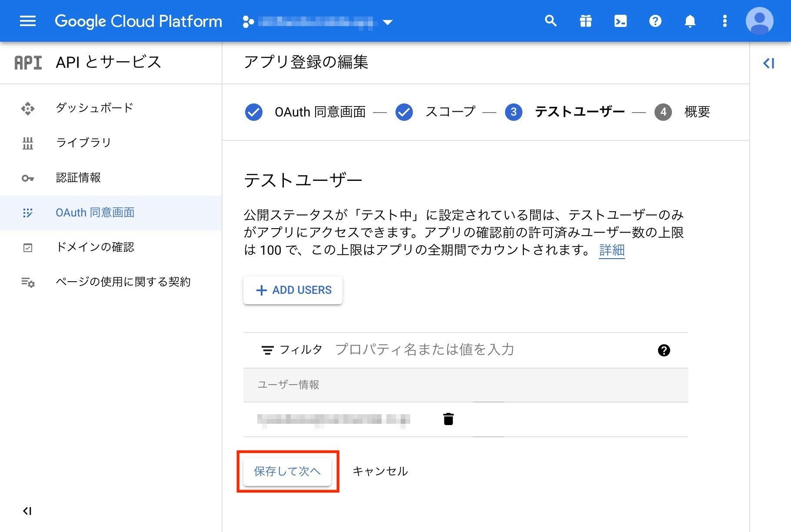The height and width of the screenshot is (532, 791).
Task: Click the step 3 number badge
Action: click(514, 112)
